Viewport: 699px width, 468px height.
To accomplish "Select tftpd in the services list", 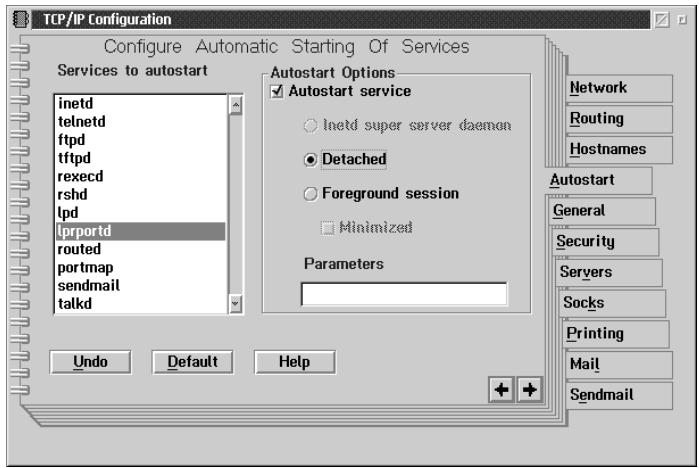I will pyautogui.click(x=140, y=158).
